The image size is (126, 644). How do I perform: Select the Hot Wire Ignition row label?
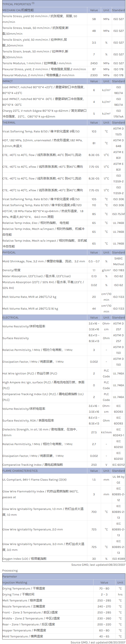pyautogui.click(x=30, y=373)
